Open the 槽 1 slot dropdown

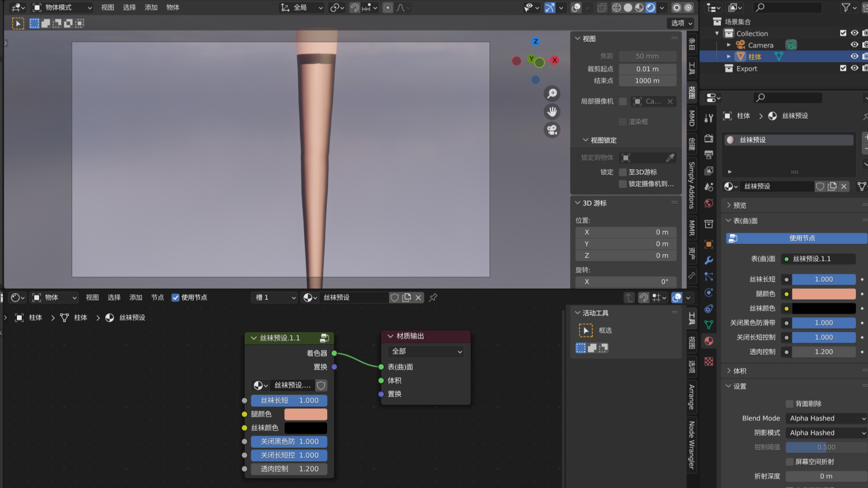point(275,298)
